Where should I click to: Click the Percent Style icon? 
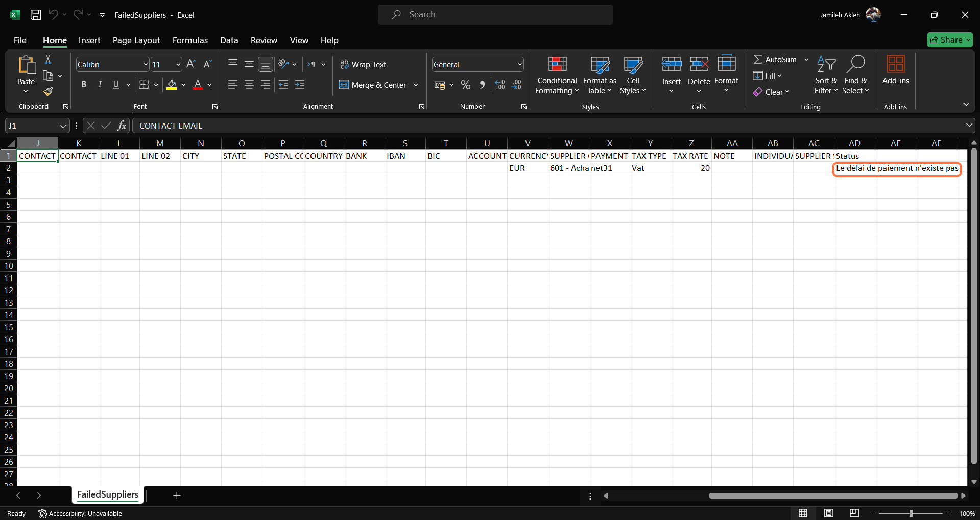click(x=466, y=85)
